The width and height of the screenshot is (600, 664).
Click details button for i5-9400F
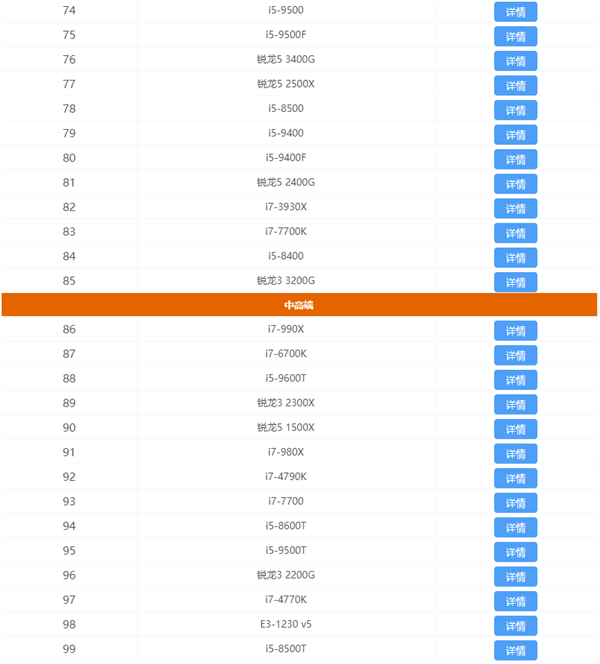[x=515, y=159]
